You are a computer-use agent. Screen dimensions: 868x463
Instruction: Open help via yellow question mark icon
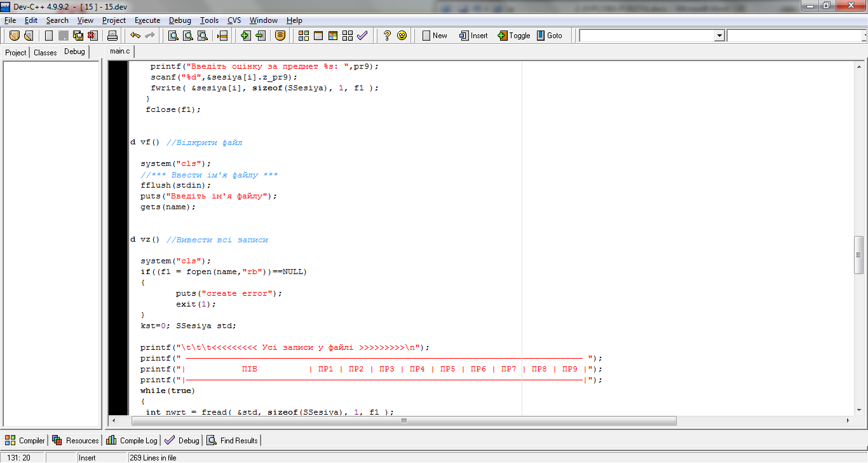pyautogui.click(x=387, y=36)
